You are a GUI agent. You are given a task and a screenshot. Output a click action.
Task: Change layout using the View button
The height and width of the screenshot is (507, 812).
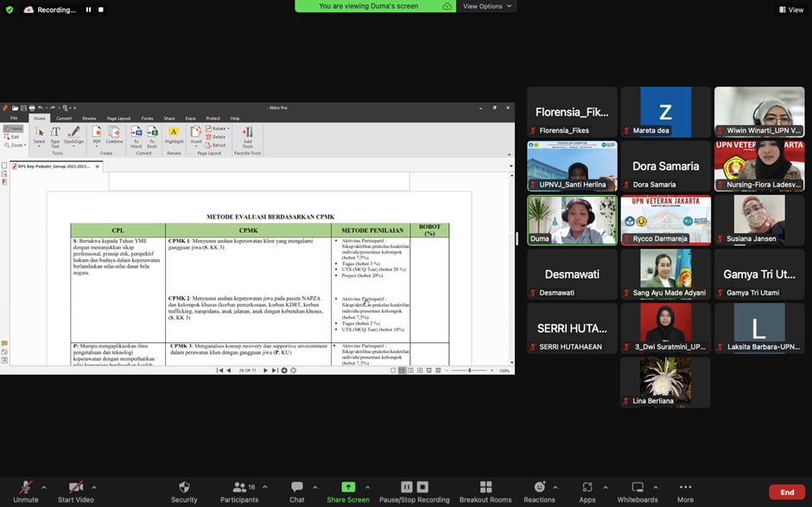coord(791,10)
